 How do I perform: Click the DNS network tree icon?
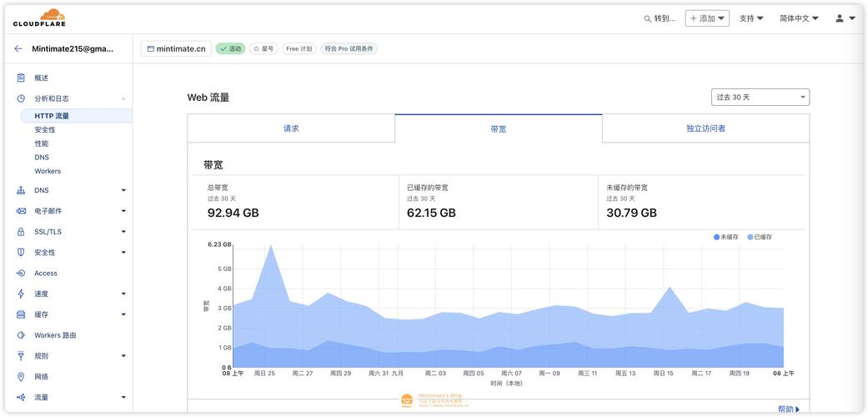coord(21,190)
